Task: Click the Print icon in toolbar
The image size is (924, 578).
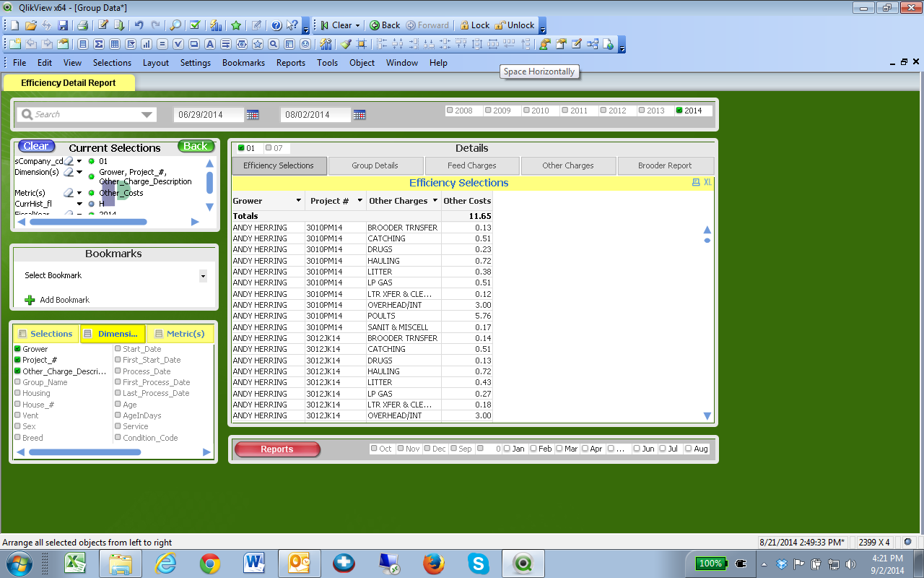Action: [x=82, y=25]
